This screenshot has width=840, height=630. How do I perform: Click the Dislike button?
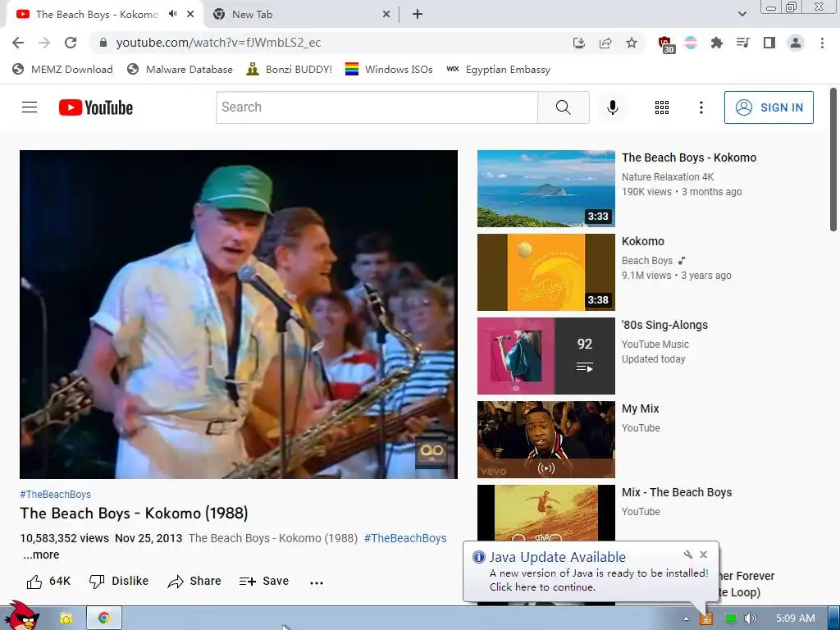pos(118,582)
